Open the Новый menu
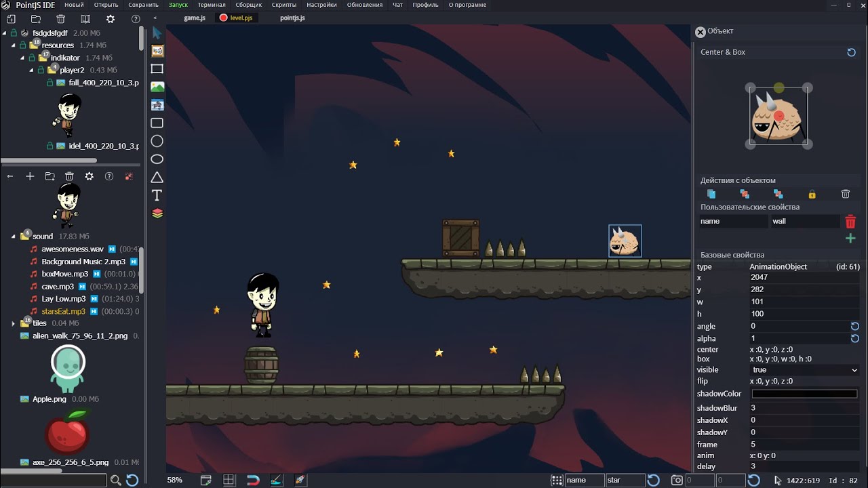868x488 pixels. (74, 5)
